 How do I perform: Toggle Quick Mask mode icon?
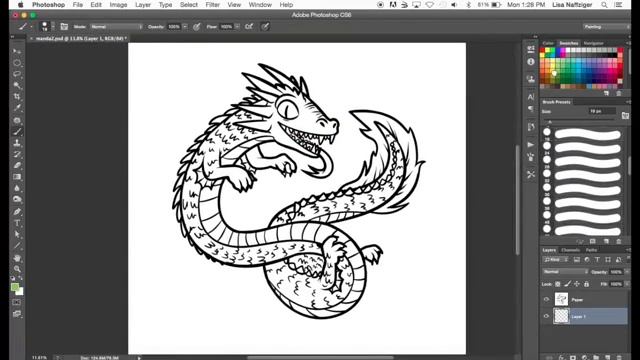point(17,302)
